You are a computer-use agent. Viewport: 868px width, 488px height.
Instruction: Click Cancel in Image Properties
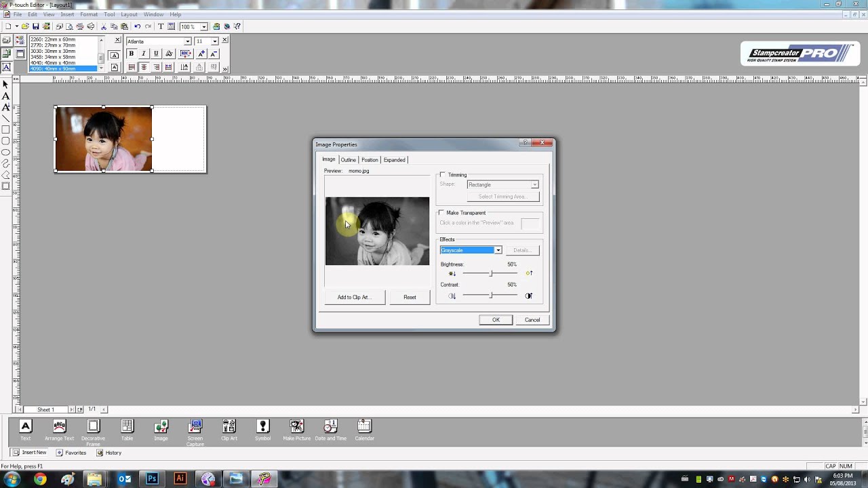point(532,320)
